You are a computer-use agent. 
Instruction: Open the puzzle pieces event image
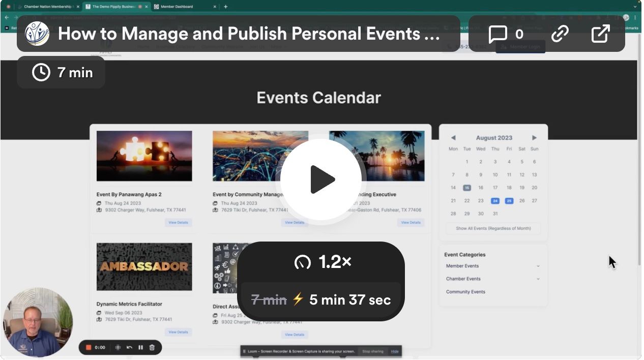coord(144,156)
